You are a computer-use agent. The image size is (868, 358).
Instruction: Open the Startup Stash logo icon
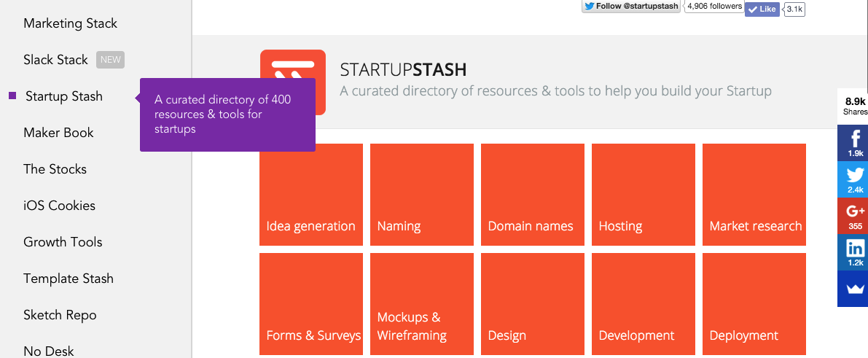pos(293,82)
